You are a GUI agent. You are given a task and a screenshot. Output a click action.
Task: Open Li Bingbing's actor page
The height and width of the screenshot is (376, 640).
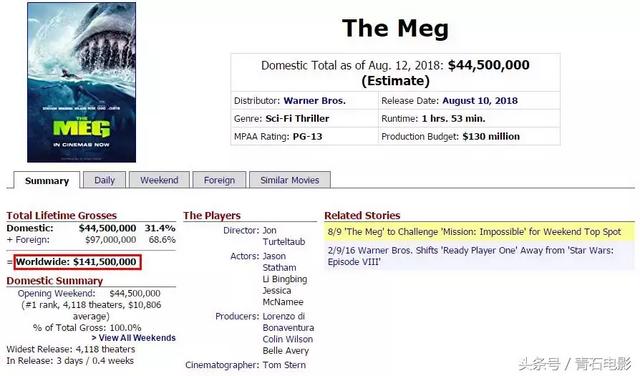(x=284, y=279)
